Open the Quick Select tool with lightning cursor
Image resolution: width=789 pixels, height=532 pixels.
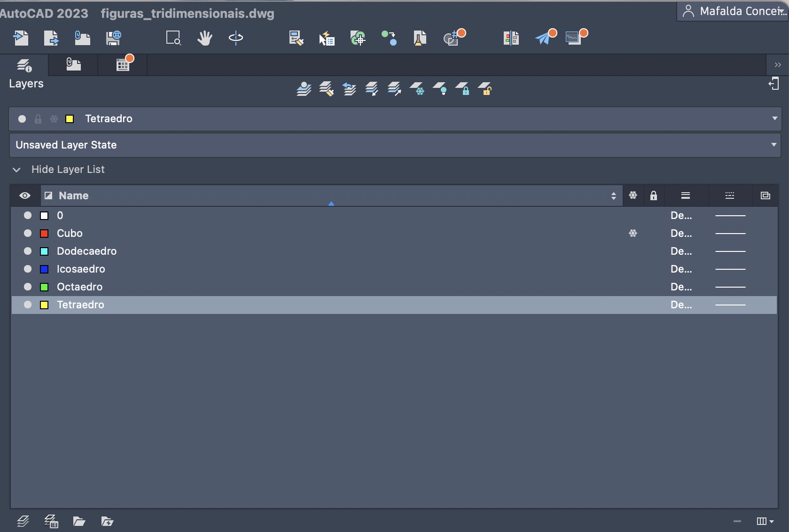click(x=327, y=38)
